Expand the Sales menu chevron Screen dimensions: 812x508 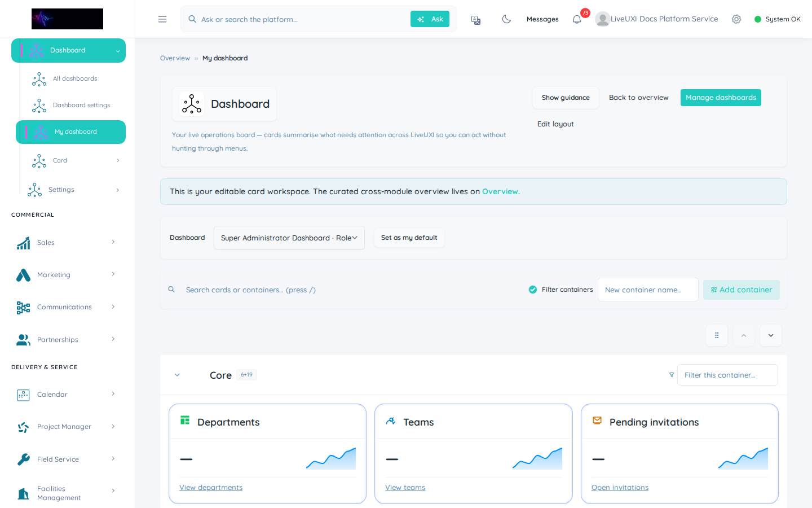tap(113, 242)
